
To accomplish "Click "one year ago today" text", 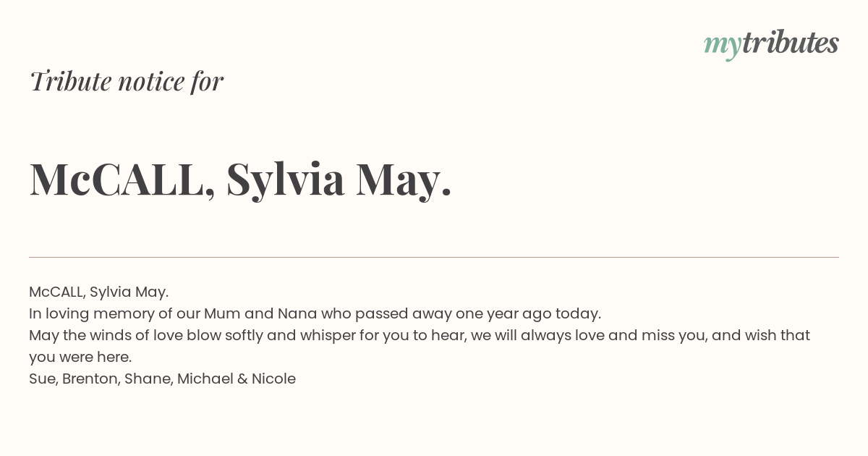I will (528, 313).
